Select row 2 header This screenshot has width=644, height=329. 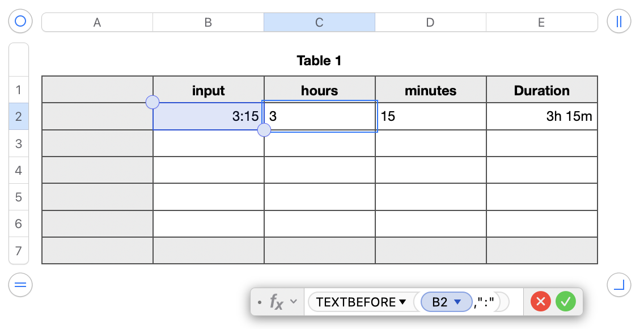[19, 117]
